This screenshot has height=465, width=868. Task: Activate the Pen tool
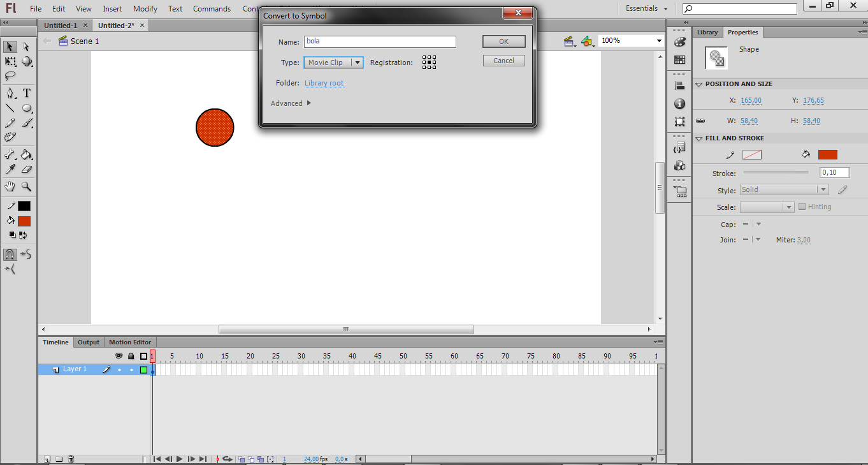pos(10,93)
